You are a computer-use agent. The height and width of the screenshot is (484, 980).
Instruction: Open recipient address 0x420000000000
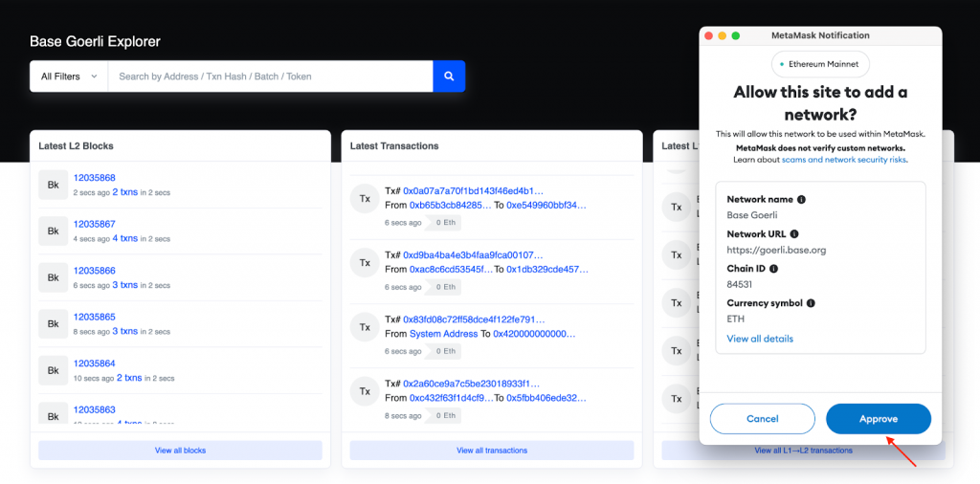[x=534, y=334]
